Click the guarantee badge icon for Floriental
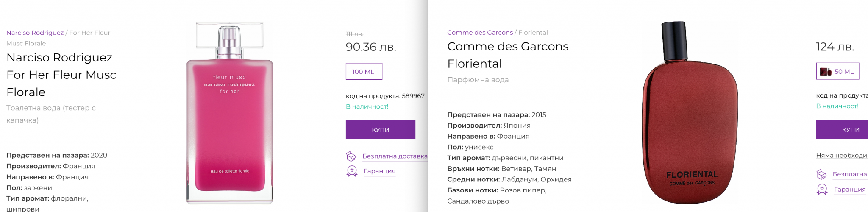 point(822,190)
